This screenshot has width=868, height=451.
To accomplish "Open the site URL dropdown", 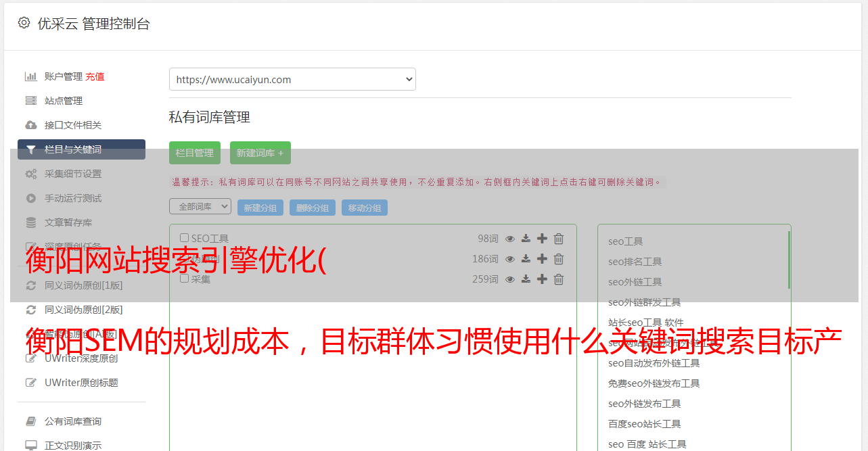I will [292, 79].
